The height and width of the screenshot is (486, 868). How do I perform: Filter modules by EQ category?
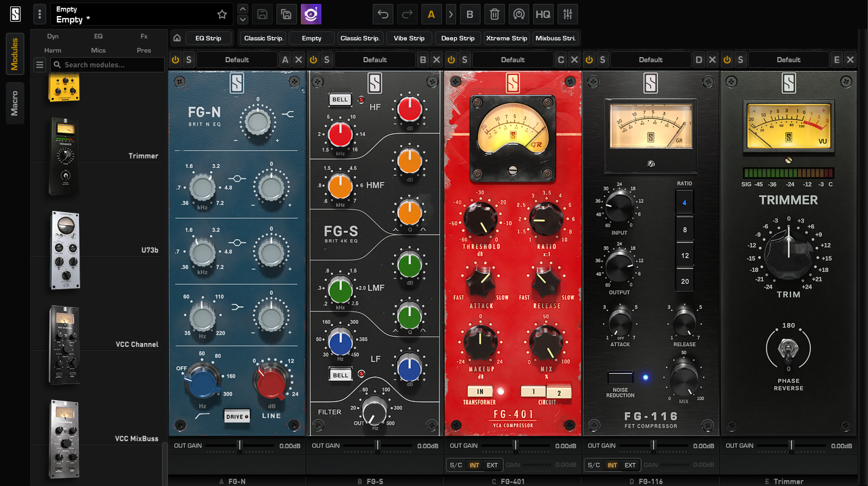pyautogui.click(x=98, y=37)
